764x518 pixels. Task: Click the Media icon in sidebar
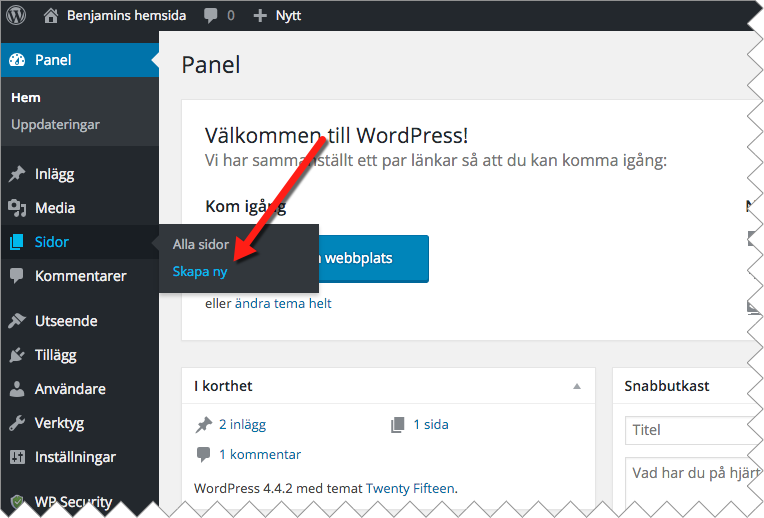[17, 208]
